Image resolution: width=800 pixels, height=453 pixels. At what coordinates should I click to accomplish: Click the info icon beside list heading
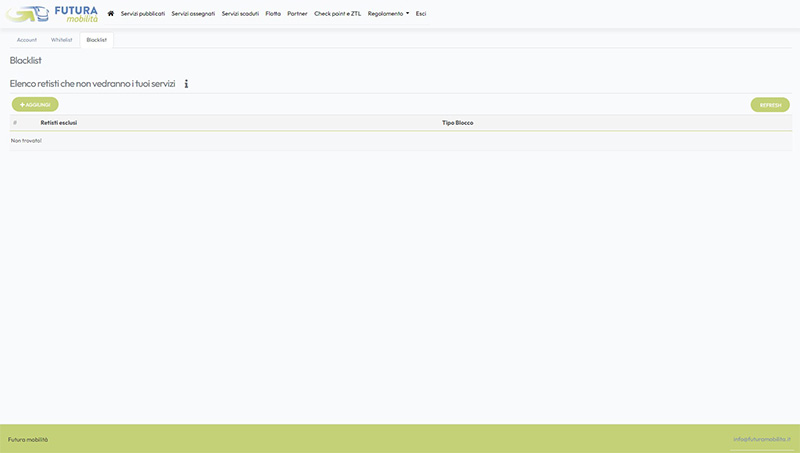(186, 84)
